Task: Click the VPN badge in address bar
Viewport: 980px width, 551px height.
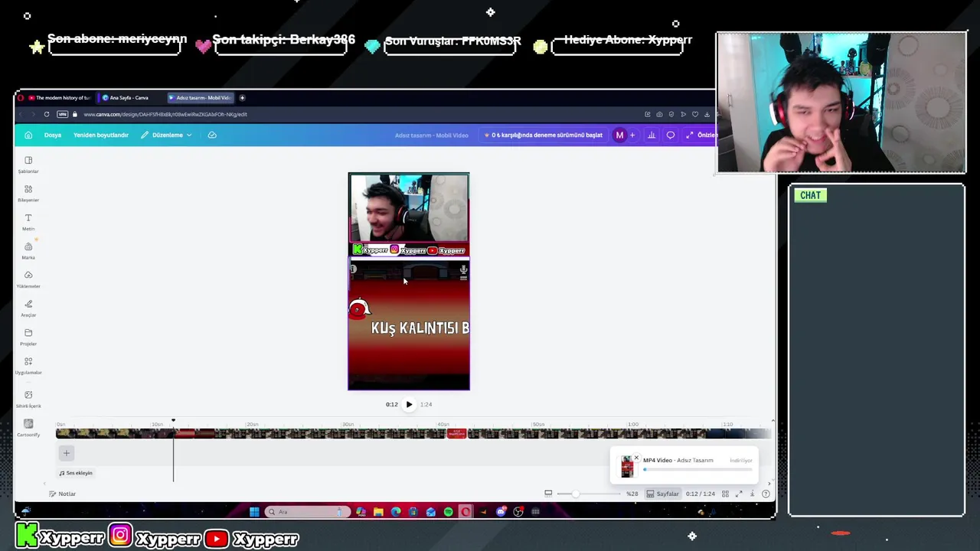Action: point(63,114)
